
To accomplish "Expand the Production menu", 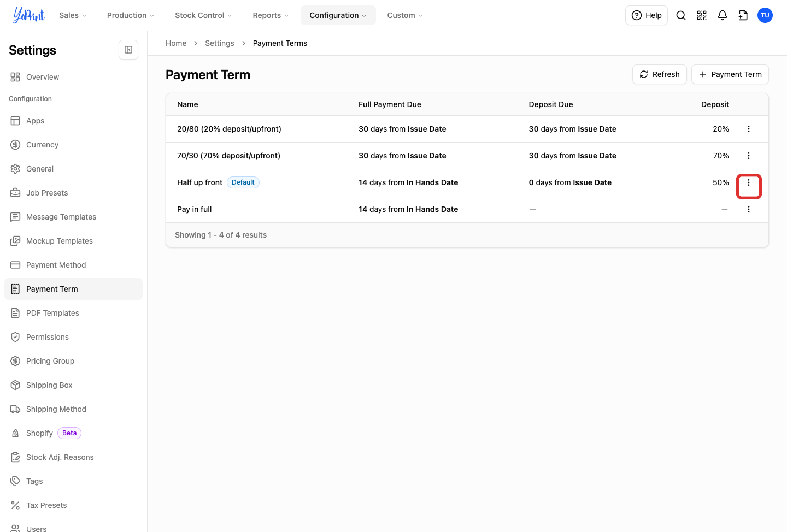I will click(x=131, y=15).
